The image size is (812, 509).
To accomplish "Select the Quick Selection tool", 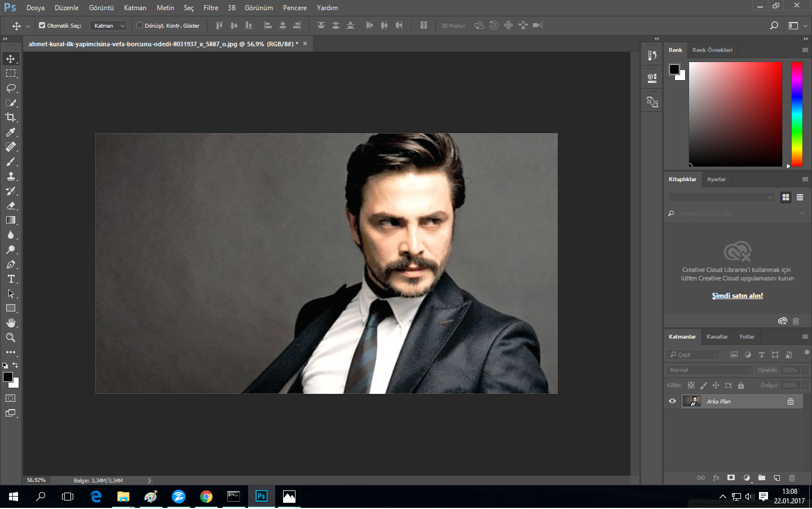I will click(11, 103).
